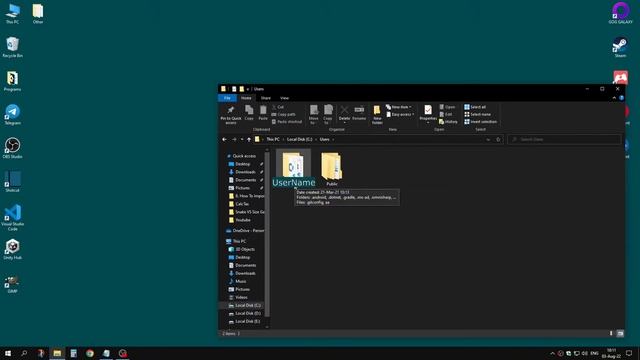
Task: Open the Visual Studio Code desktop shortcut
Action: [x=12, y=218]
